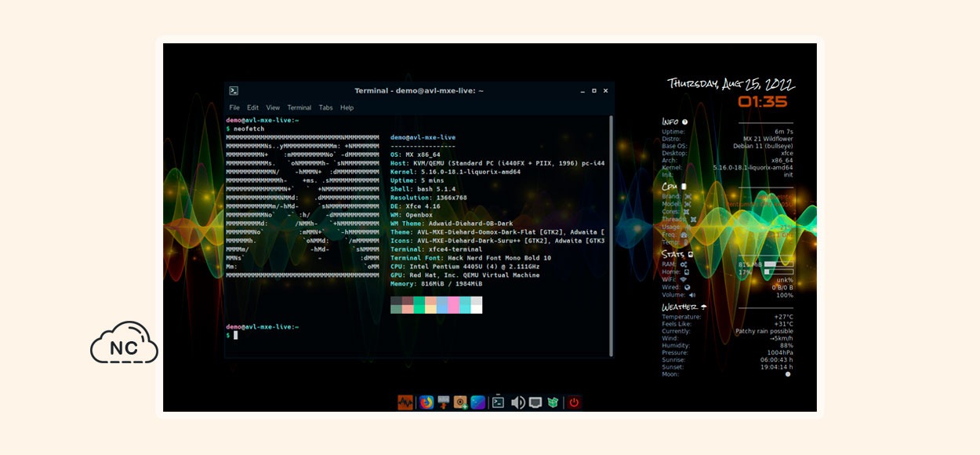This screenshot has width=980, height=455.
Task: Open the audio waveform launcher in the dock
Action: 405,402
